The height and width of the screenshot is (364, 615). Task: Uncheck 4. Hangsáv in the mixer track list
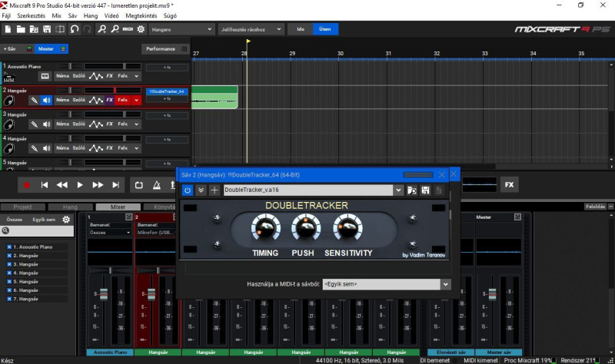tap(9, 273)
